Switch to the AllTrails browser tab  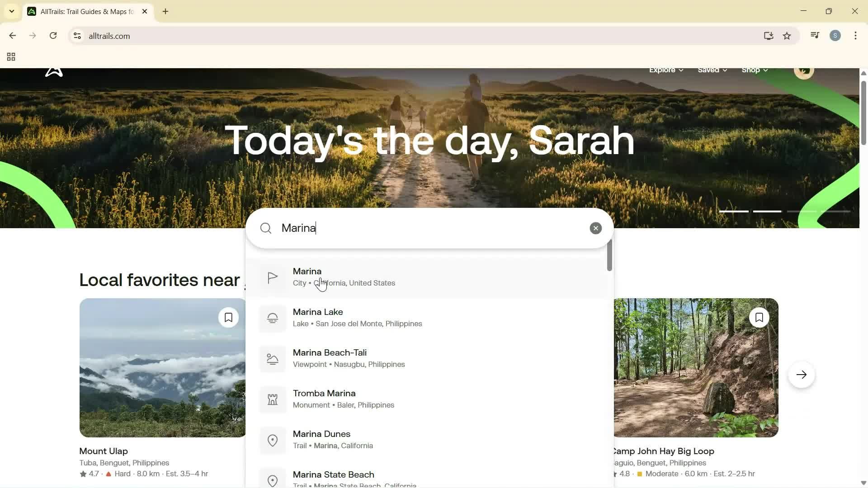click(x=81, y=11)
